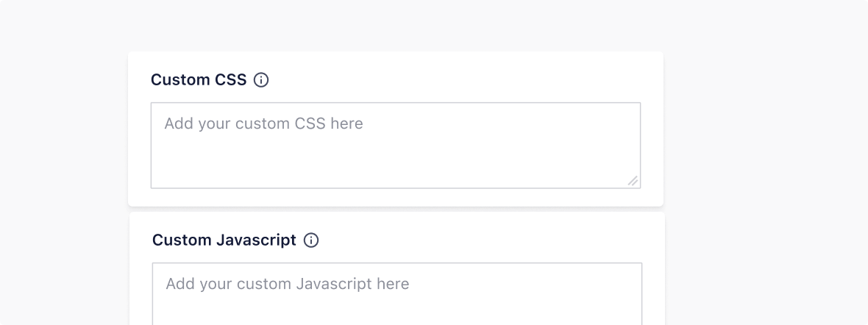Click the Custom CSS heading label

[x=199, y=80]
